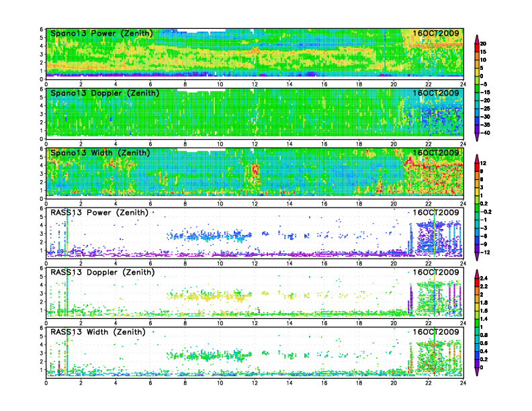Viewport: 532px width, 411px height.
Task: Click the "15" label on the top colorbar
Action: pos(483,52)
